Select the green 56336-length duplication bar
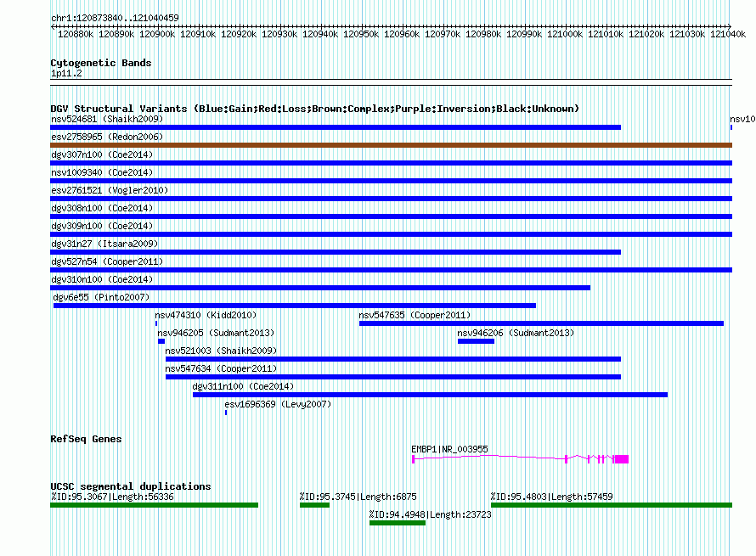The image size is (756, 556). [x=155, y=505]
